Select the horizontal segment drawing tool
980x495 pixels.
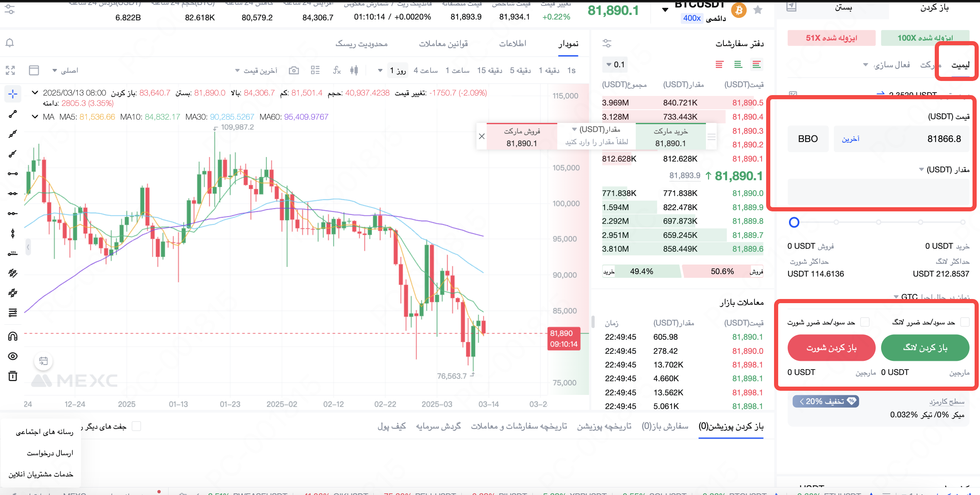click(13, 174)
